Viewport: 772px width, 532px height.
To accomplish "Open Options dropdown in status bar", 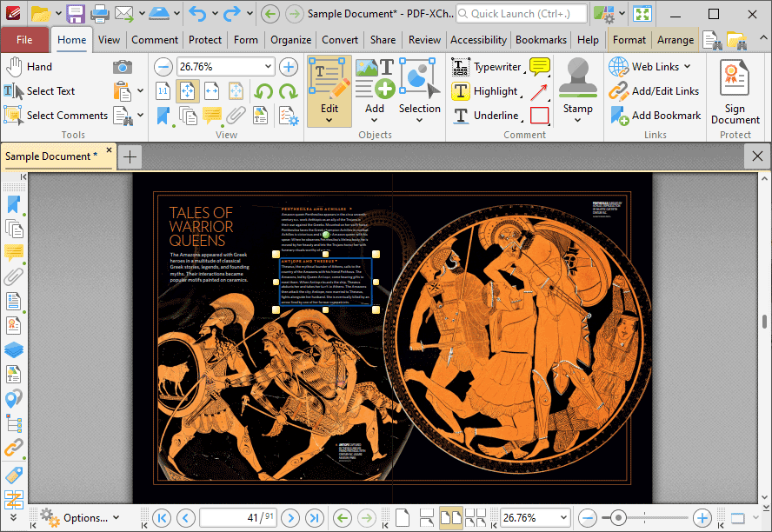I will [80, 518].
